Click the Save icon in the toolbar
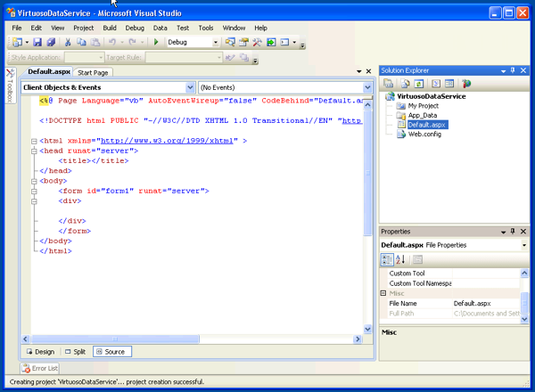Image resolution: width=535 pixels, height=392 pixels. 38,42
